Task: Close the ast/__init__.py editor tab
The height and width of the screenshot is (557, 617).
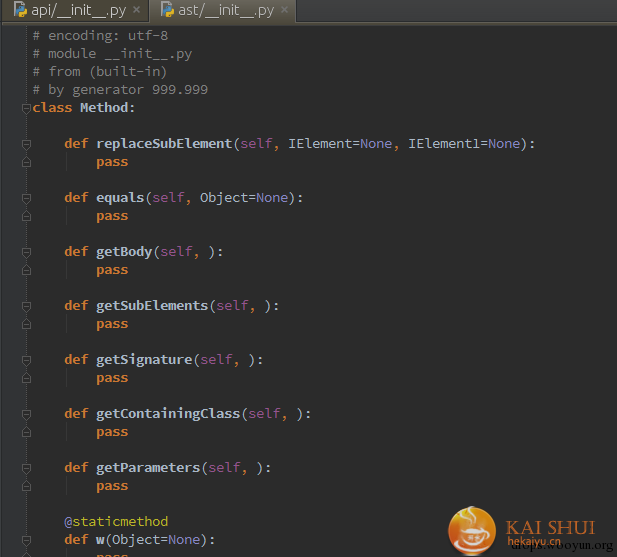Action: click(x=283, y=11)
